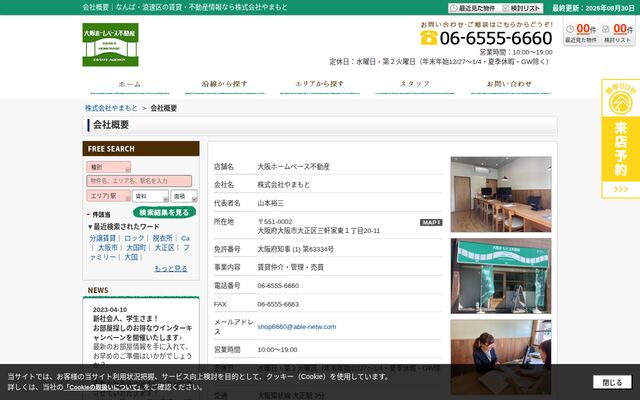
Task: Click the 分譲賃貸 keyword link
Action: [x=102, y=238]
